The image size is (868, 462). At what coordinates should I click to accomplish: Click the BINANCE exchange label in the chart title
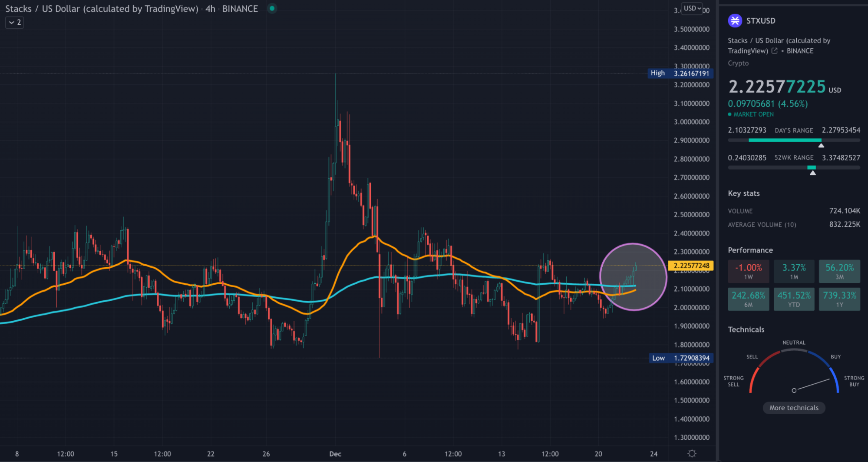click(240, 9)
